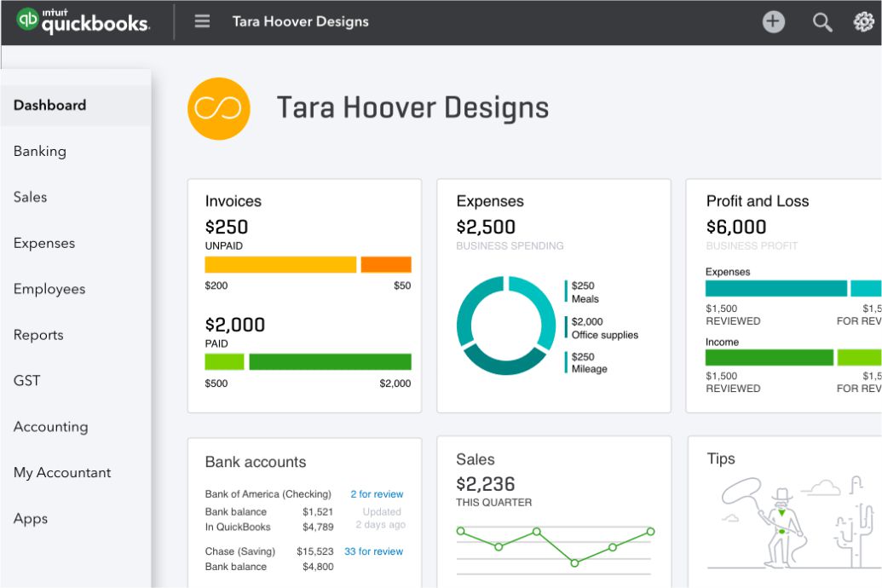The image size is (882, 588).
Task: Click the $6,000 business profit amount
Action: (736, 227)
